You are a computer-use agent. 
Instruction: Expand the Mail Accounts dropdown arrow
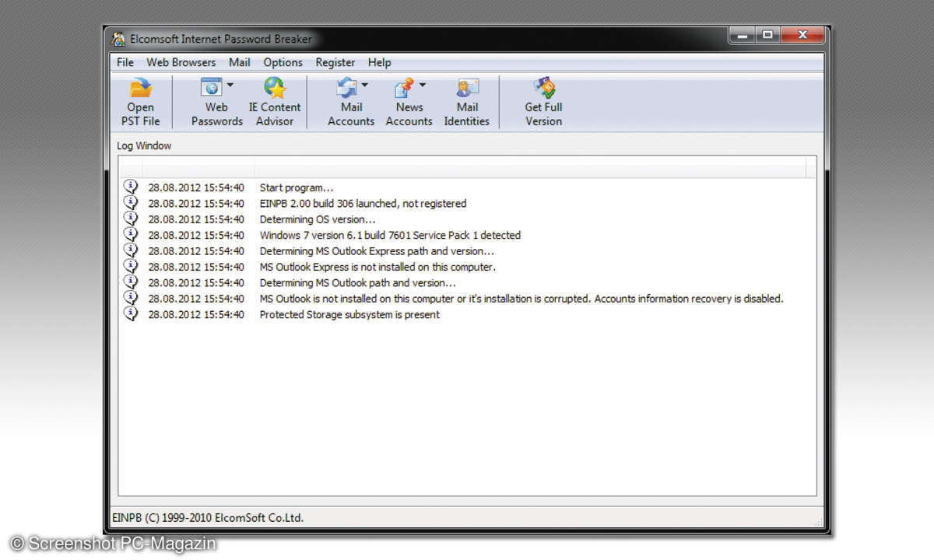click(x=364, y=85)
